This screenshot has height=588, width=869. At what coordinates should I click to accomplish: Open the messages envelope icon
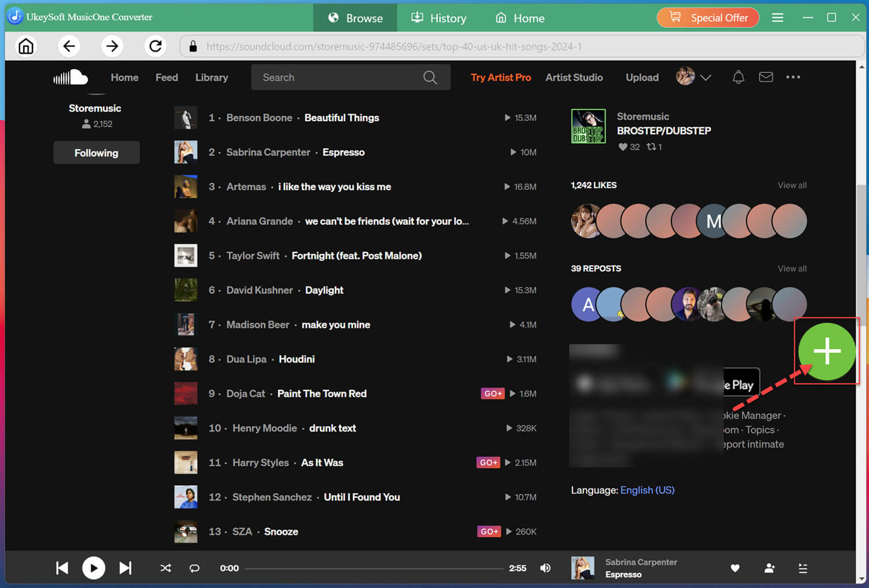pos(766,77)
